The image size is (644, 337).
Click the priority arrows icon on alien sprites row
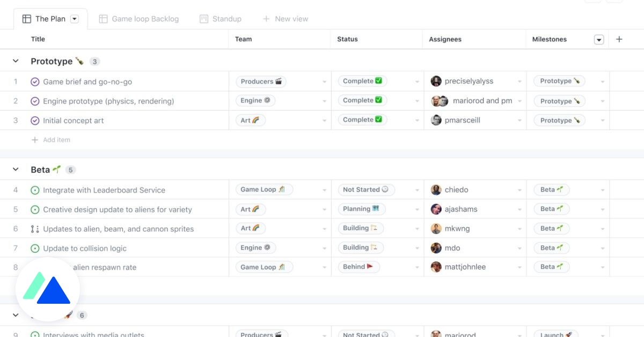tap(34, 228)
